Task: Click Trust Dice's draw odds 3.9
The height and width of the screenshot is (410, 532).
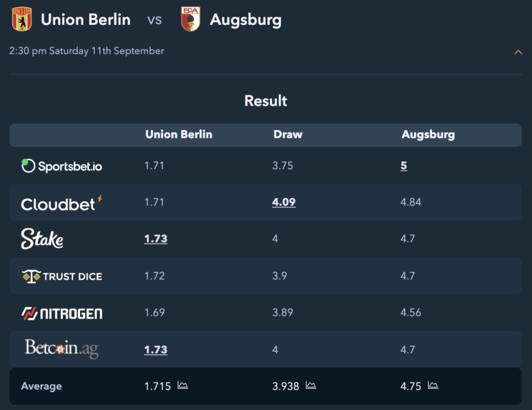Action: click(x=279, y=275)
